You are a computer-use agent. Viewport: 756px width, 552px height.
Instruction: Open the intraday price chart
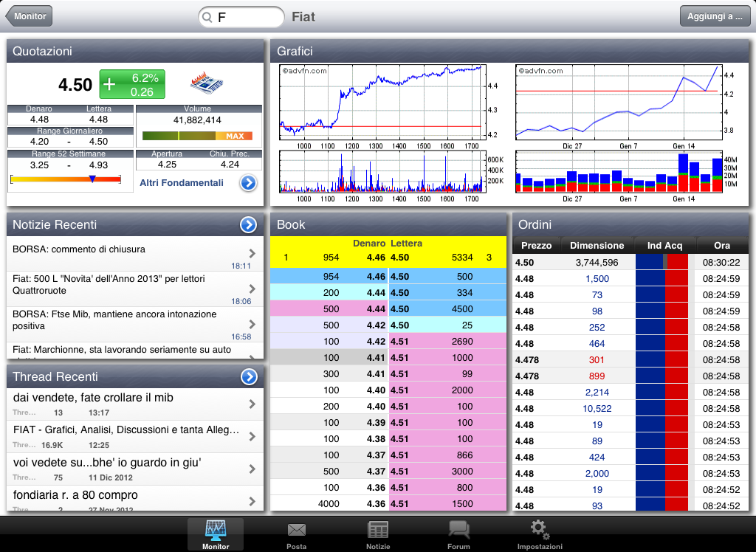pyautogui.click(x=382, y=103)
